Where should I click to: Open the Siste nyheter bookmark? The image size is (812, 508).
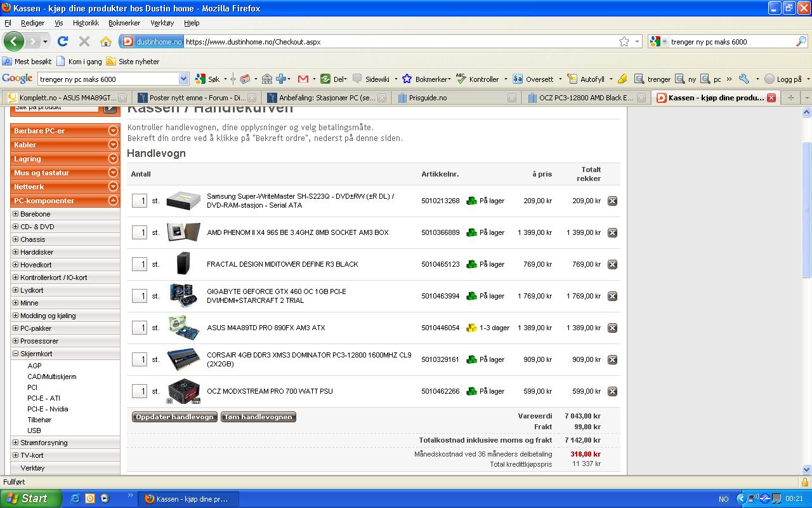[x=133, y=62]
